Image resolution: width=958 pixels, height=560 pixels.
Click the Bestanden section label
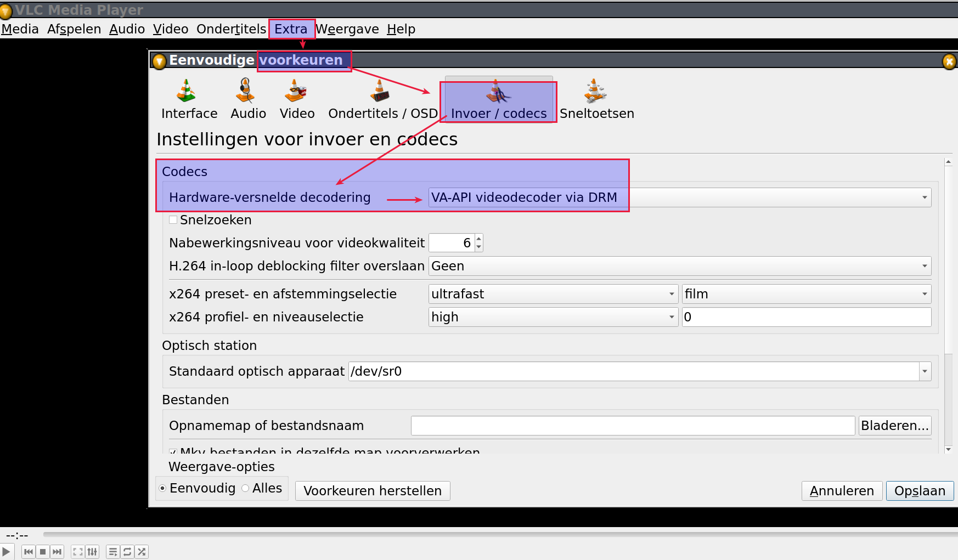click(195, 400)
